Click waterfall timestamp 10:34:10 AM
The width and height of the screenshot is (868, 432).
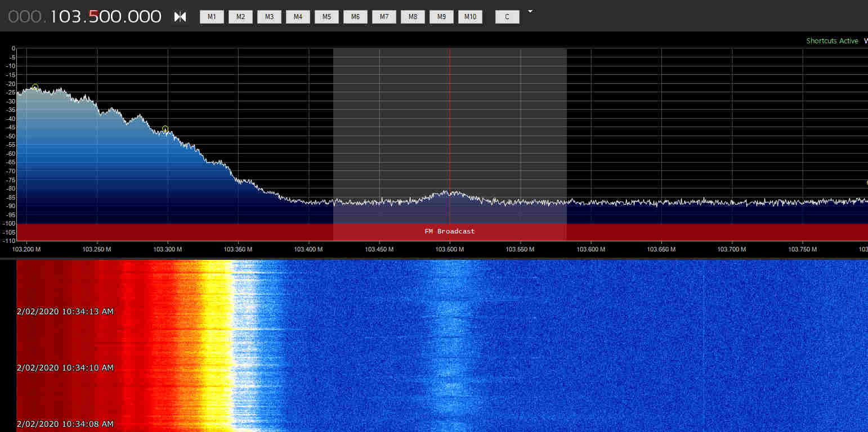click(x=65, y=368)
